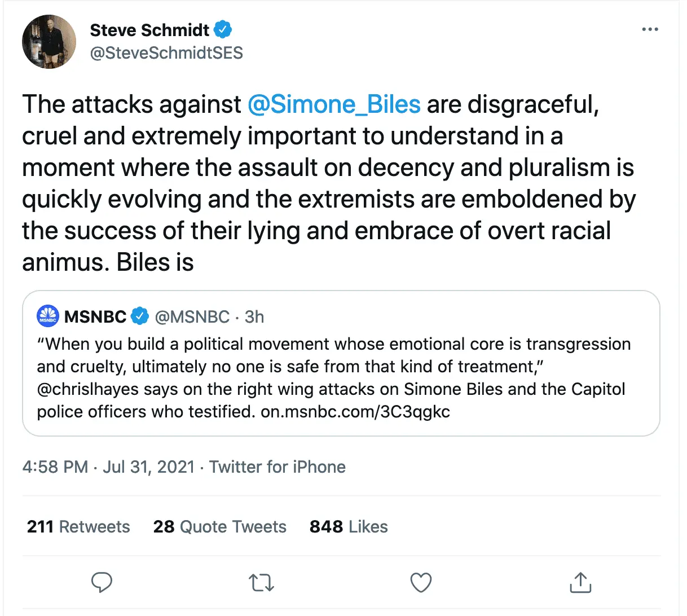Image resolution: width=687 pixels, height=616 pixels.
Task: Click the share upload icon
Action: [x=580, y=583]
